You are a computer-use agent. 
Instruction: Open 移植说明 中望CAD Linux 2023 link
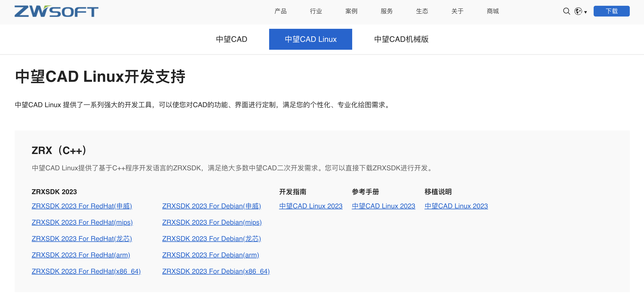pos(456,206)
